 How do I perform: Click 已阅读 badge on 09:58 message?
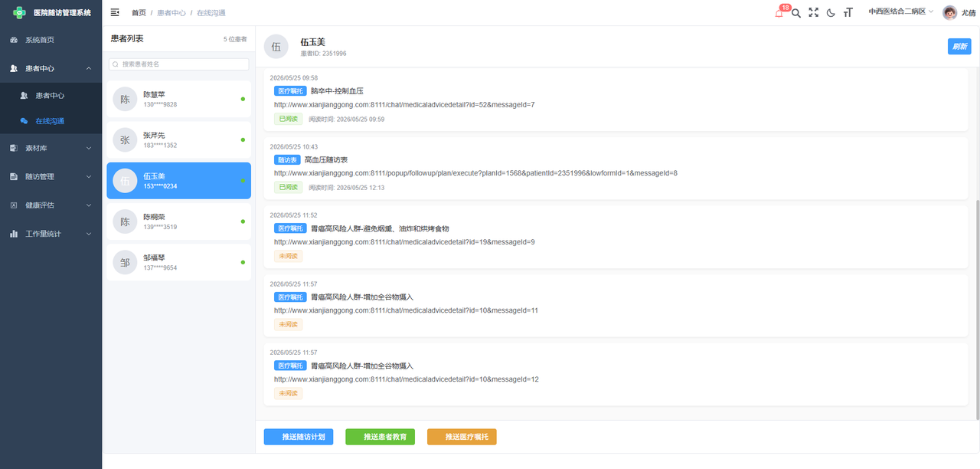click(288, 119)
